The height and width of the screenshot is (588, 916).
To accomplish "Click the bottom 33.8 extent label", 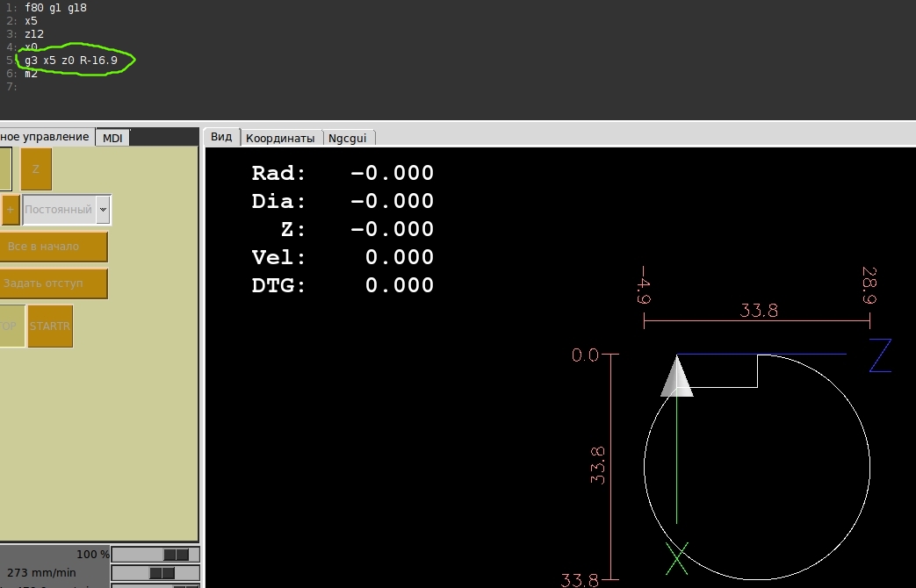I will click(x=580, y=580).
